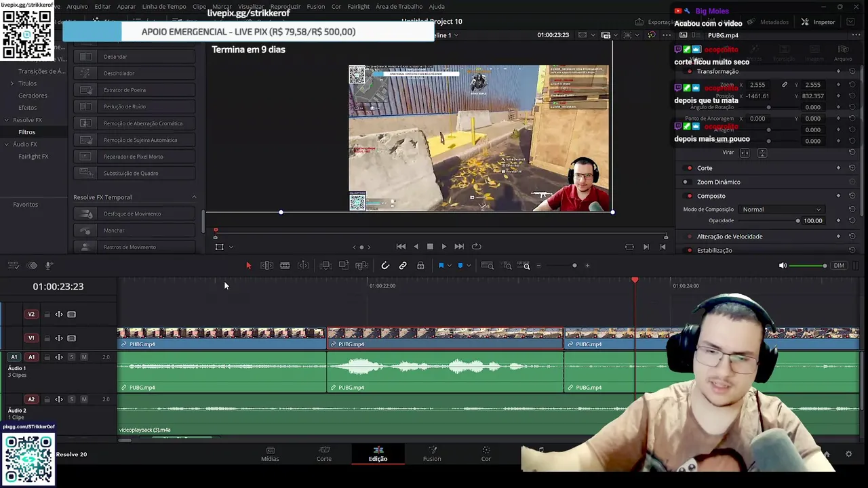Toggle timeline snapping magnet icon
The image size is (868, 488).
coord(385,266)
